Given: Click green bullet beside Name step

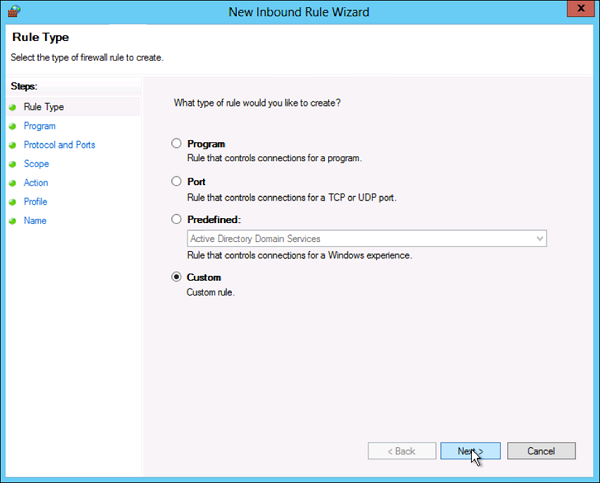Looking at the screenshot, I should (13, 221).
